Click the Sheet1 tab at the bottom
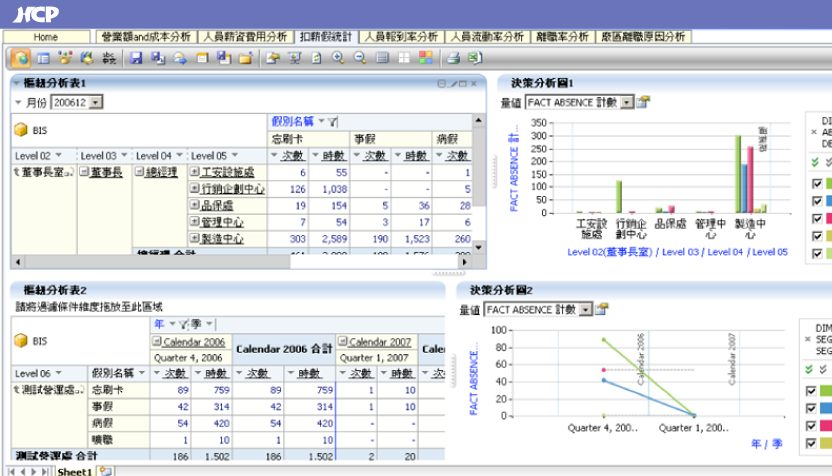This screenshot has height=476, width=832. click(x=74, y=470)
